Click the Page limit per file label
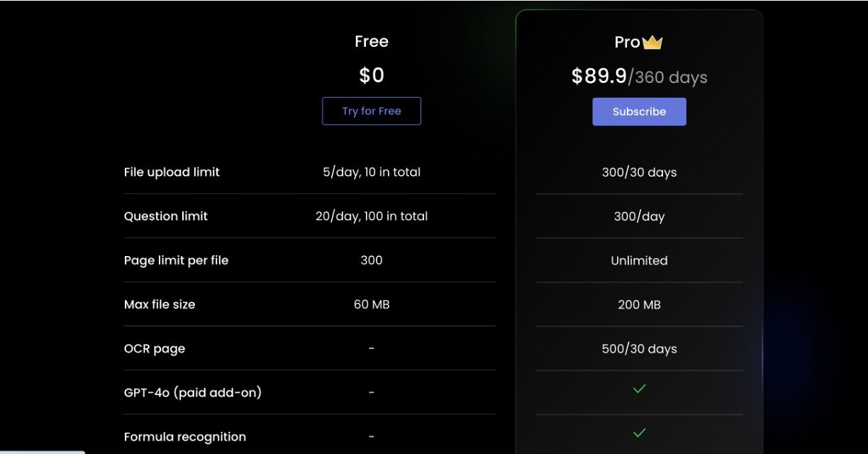The height and width of the screenshot is (454, 868). [x=176, y=260]
